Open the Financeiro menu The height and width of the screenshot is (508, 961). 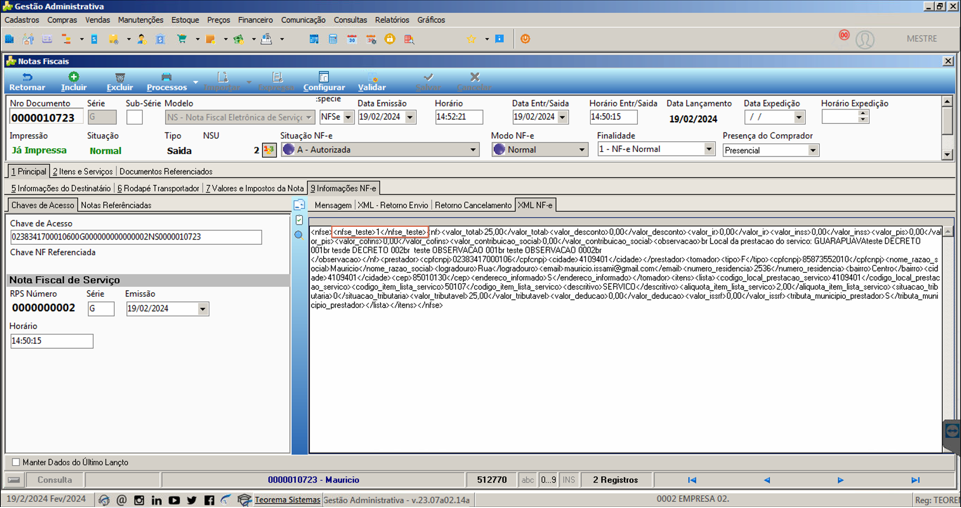(256, 20)
